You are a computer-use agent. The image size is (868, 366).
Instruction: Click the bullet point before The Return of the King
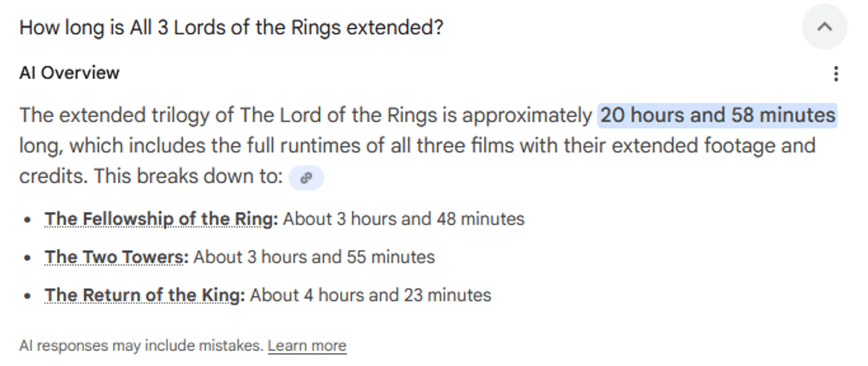[x=27, y=296]
